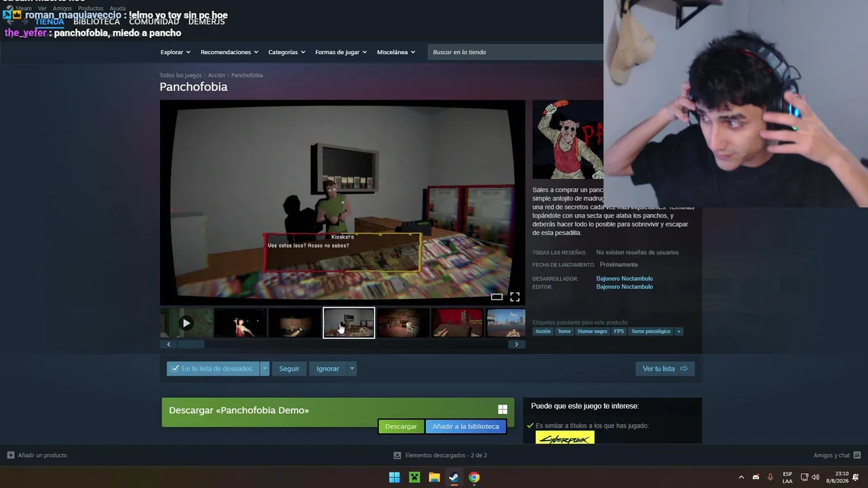Select the brown room figure screenshot thumbnail
868x488 pixels.
pyautogui.click(x=403, y=323)
